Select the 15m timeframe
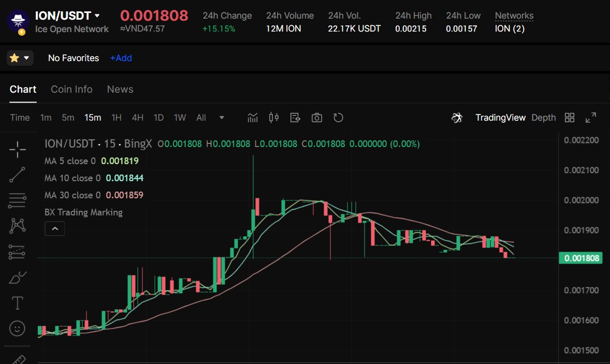This screenshot has height=364, width=610. point(93,118)
